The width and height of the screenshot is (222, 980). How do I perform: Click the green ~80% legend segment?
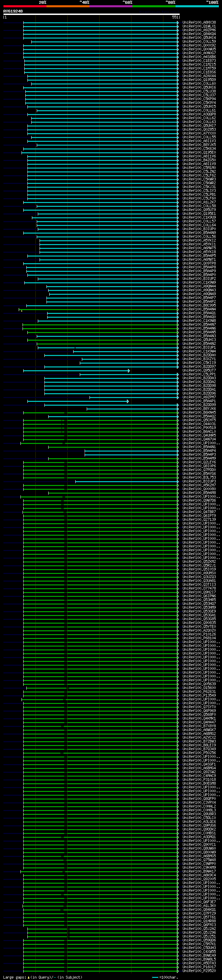(x=154, y=6)
